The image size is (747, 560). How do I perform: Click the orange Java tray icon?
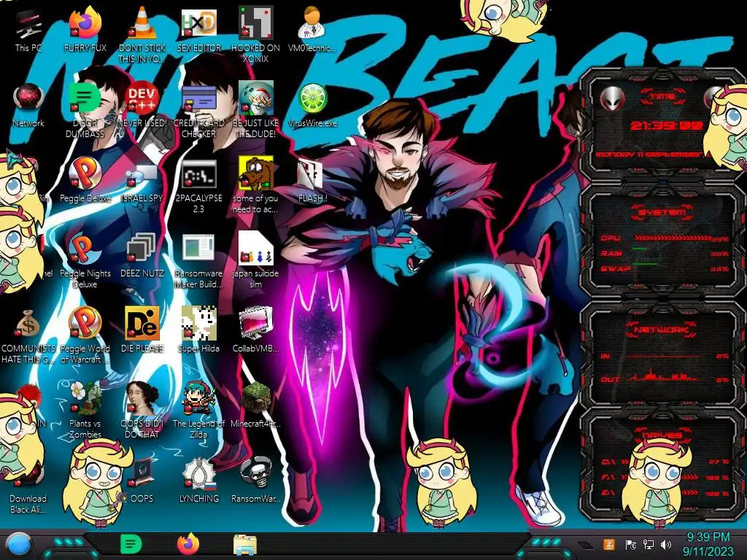pyautogui.click(x=609, y=544)
